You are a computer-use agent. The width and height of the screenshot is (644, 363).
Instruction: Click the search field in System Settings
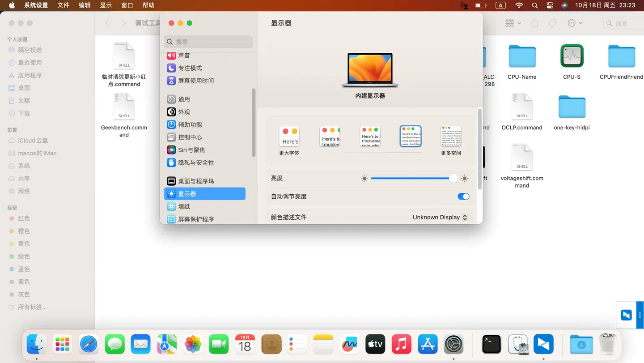point(208,41)
